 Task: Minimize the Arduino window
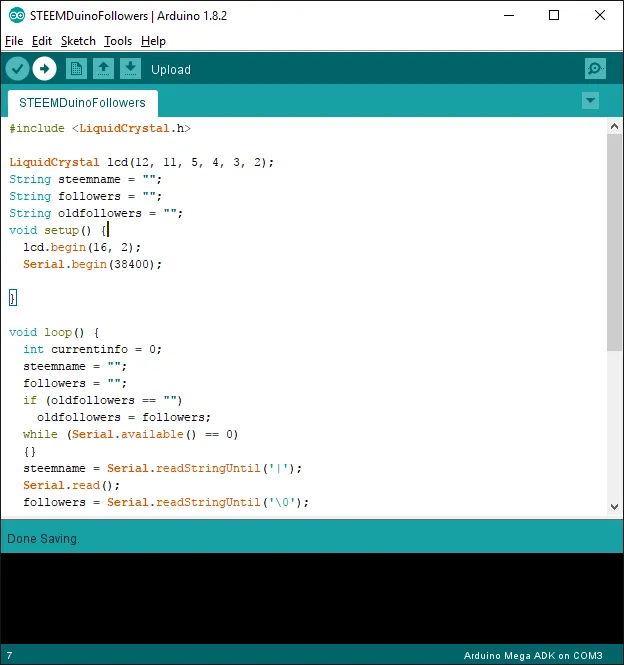tap(509, 15)
